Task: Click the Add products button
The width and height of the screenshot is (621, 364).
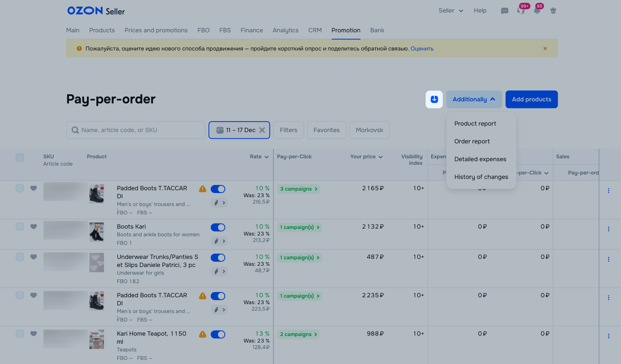Action: pyautogui.click(x=531, y=99)
